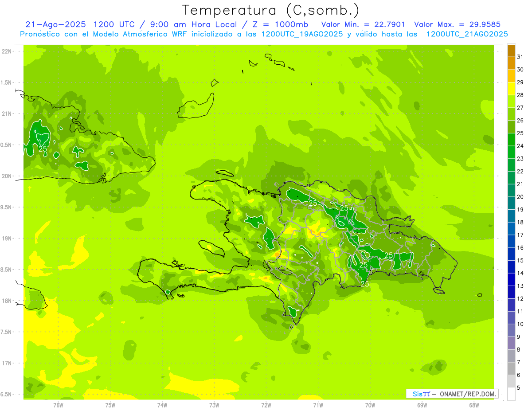The height and width of the screenshot is (411, 532).
Task: Click 'Valor Min. = 22.7901' text
Action: (363, 24)
